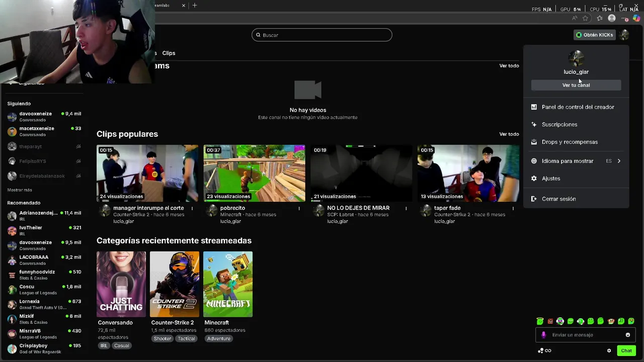Open clip manager interumpe el corte thumbnail
Screen dimensions: 644x362
click(147, 173)
